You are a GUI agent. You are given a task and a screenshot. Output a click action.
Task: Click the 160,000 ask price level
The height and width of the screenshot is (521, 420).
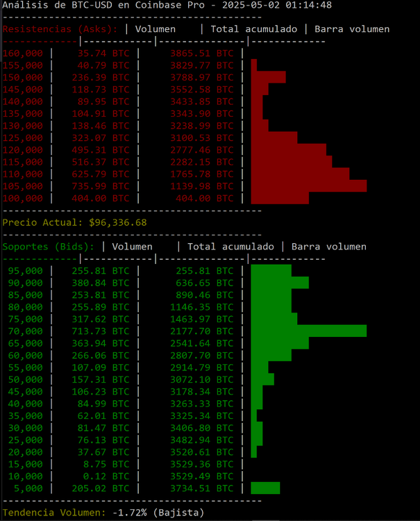pyautogui.click(x=23, y=53)
